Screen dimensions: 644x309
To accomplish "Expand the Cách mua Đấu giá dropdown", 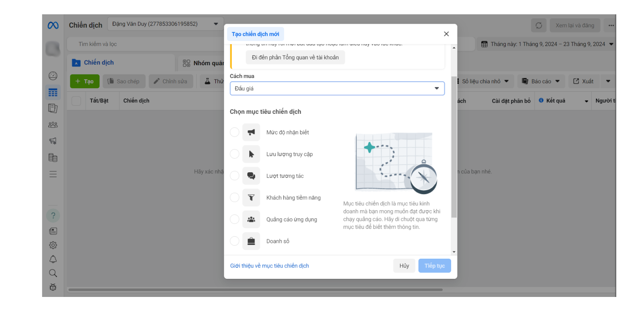I will pos(337,89).
